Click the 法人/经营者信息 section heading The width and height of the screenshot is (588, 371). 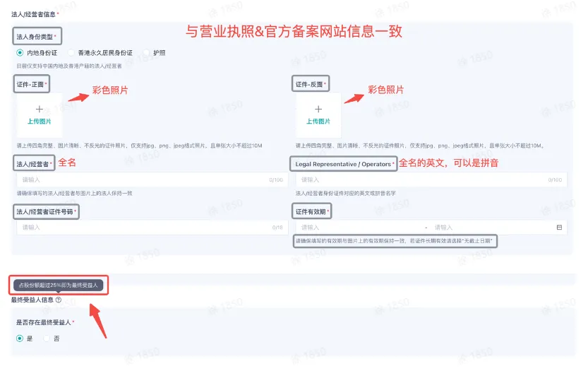click(x=33, y=14)
